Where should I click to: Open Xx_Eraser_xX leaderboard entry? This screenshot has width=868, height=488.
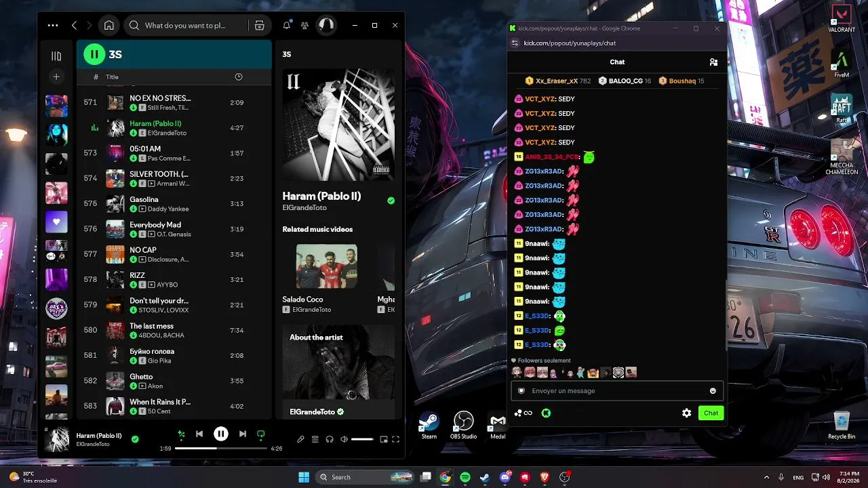(557, 81)
